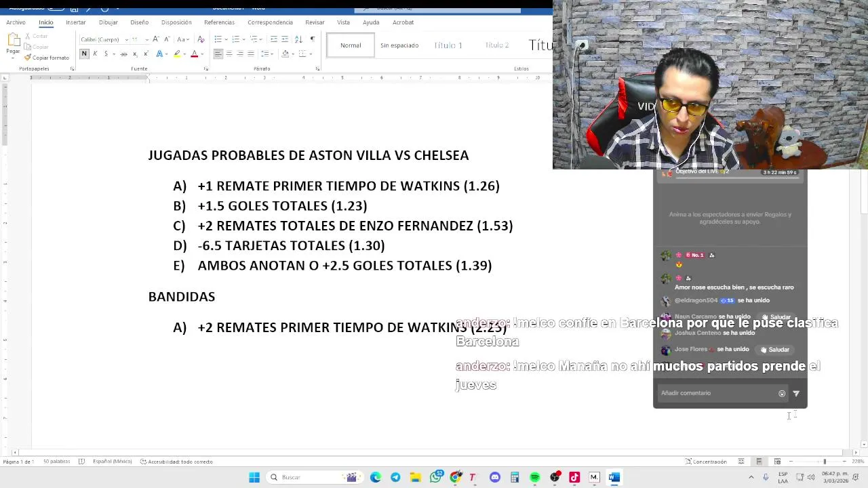
Task: Open Spotify from the taskbar
Action: [535, 477]
